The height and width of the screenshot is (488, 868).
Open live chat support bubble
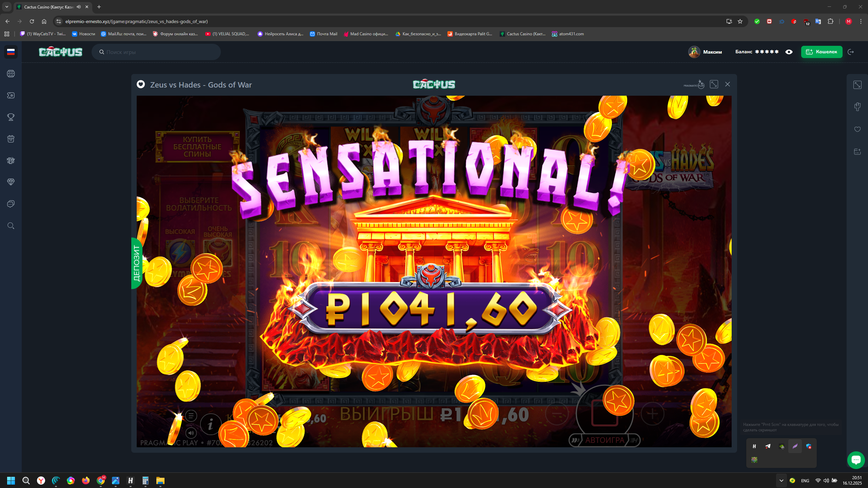(855, 460)
